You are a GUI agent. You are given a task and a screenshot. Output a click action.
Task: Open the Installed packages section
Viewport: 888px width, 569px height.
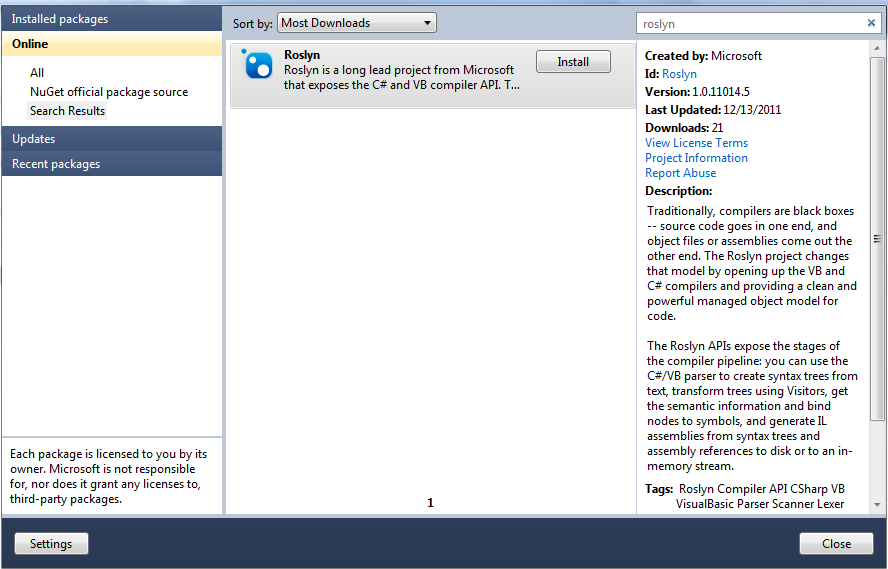click(x=112, y=19)
